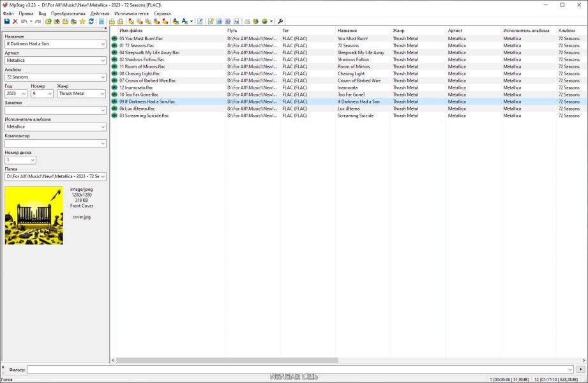The width and height of the screenshot is (588, 383).
Task: Redo the change in the toolbar
Action: pos(38,21)
